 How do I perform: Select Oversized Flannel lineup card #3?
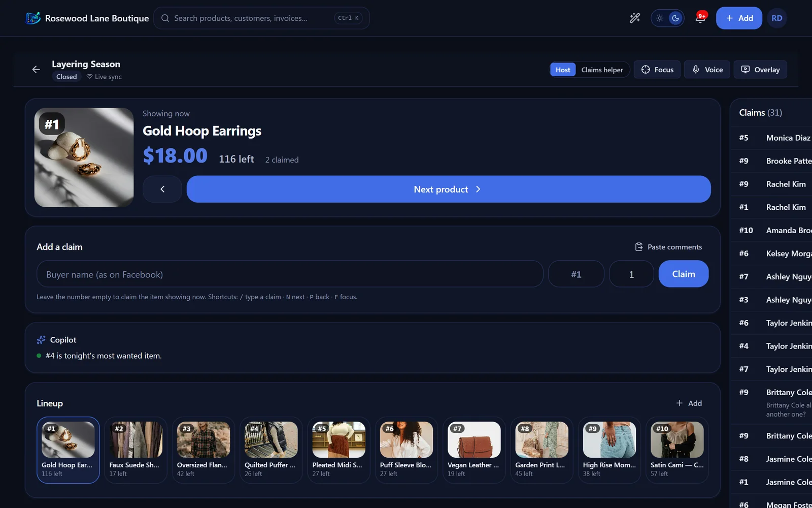tap(204, 450)
